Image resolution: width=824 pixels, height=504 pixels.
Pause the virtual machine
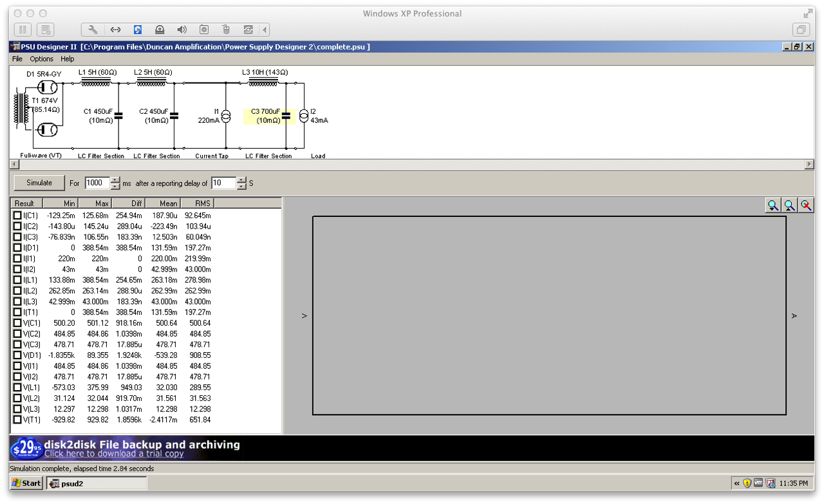tap(23, 30)
